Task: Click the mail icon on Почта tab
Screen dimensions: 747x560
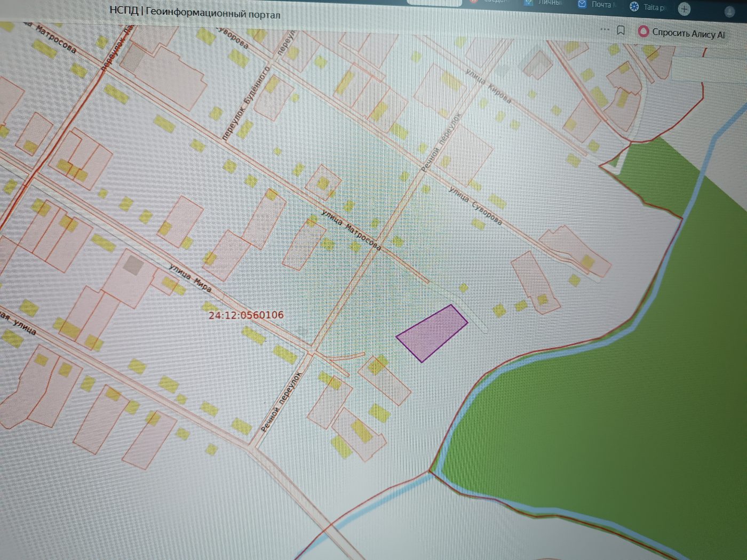Action: [582, 4]
